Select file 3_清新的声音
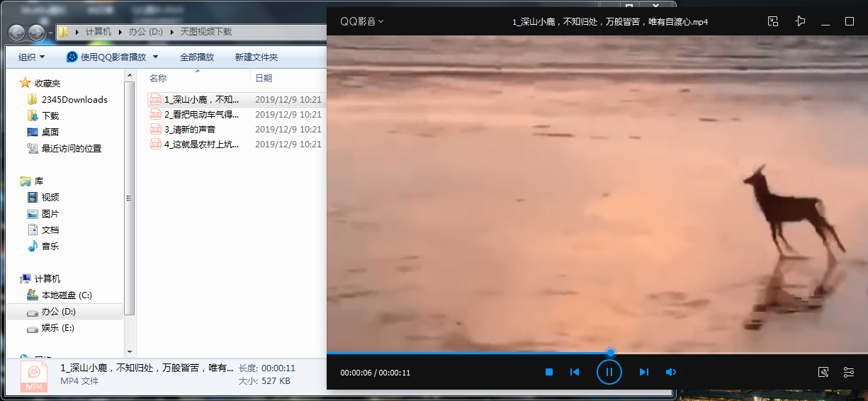 coord(190,130)
